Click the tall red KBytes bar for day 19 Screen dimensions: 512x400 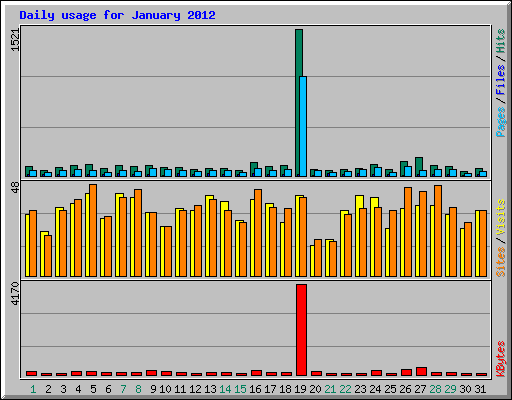[301, 330]
